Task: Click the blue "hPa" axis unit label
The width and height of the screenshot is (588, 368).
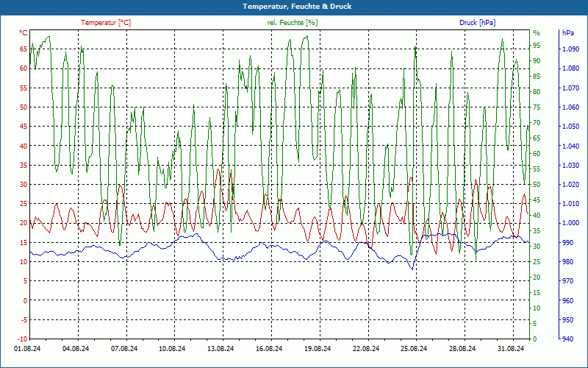Action: (x=567, y=33)
